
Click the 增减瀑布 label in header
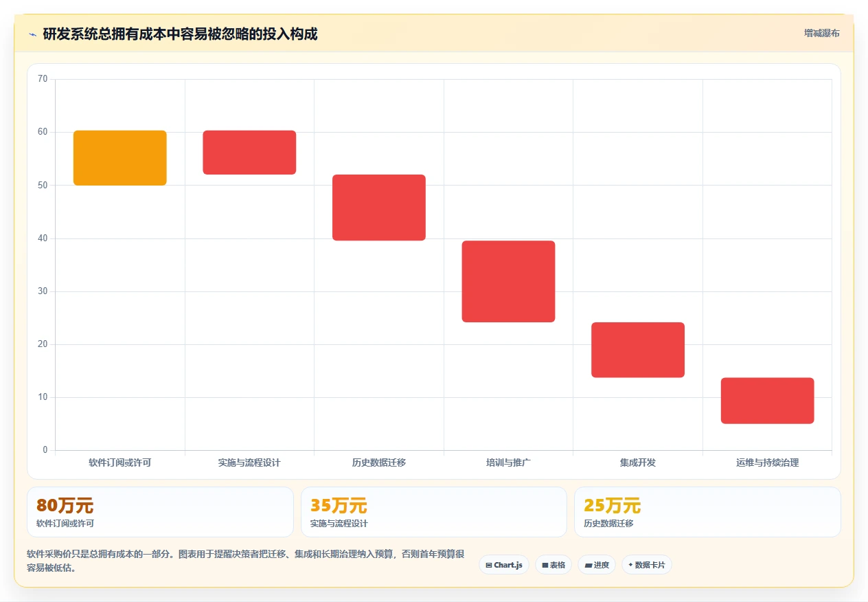[x=821, y=33]
